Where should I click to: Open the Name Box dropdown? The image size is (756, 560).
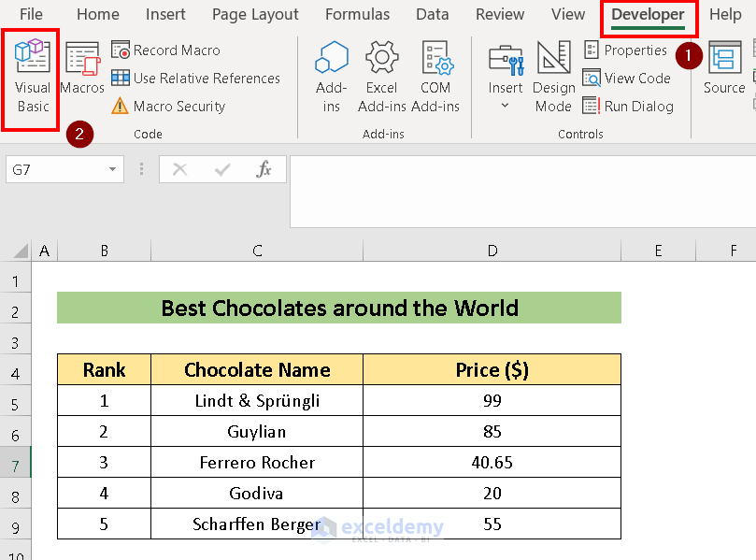112,169
